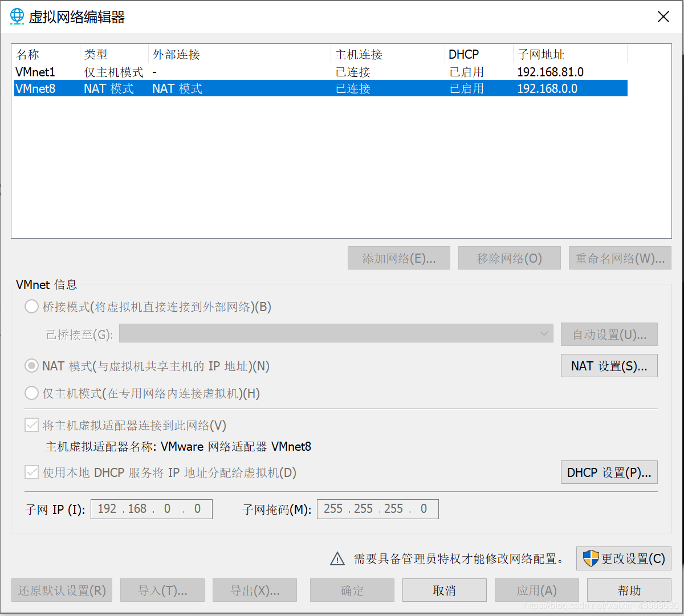Open NAT 设置(S) dialog

[x=609, y=366]
